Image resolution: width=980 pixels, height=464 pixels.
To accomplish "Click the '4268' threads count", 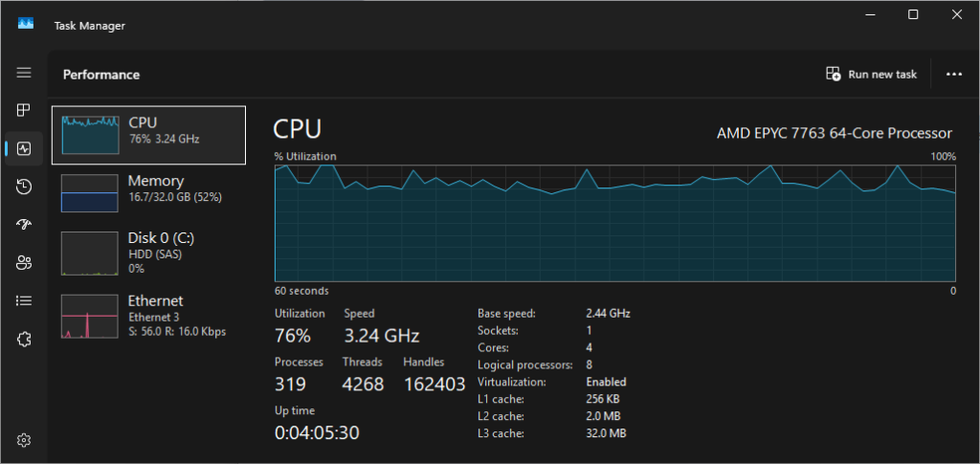I will [x=363, y=384].
